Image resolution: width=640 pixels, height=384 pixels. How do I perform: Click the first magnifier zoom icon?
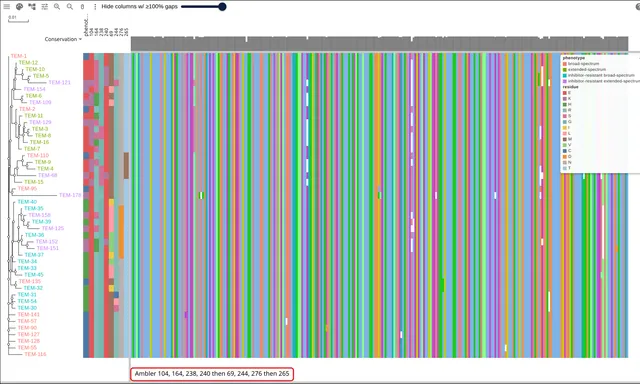57,7
